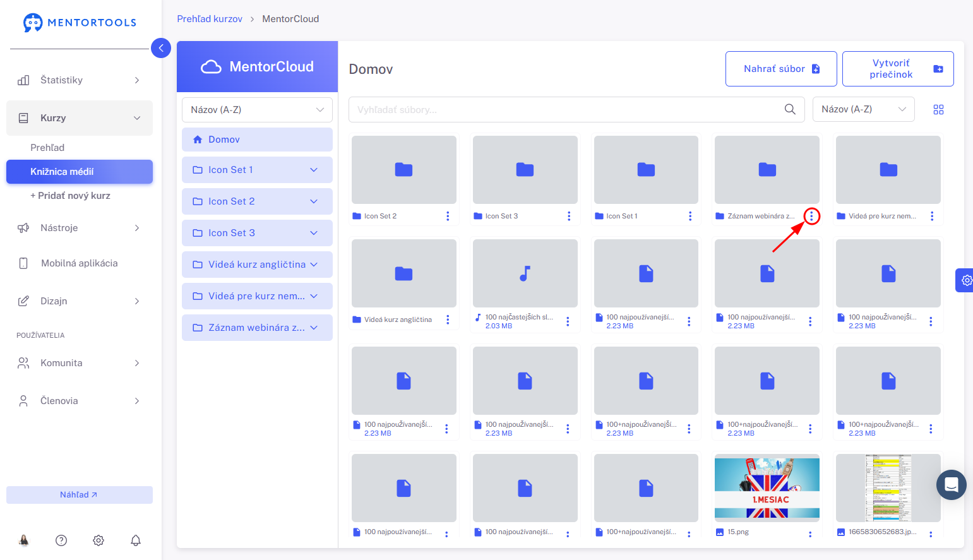Open the Názov (A-Z) sort dropdown near search

tap(863, 109)
